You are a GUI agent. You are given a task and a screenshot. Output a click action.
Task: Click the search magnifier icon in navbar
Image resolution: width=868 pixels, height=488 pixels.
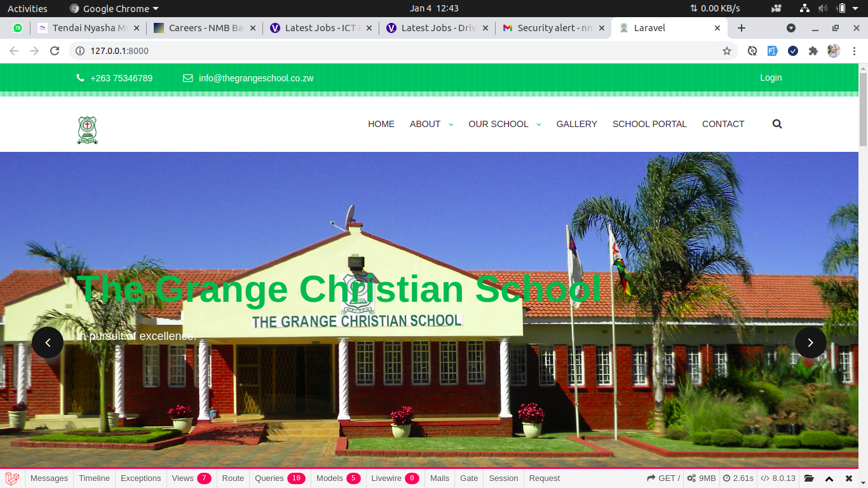[777, 124]
